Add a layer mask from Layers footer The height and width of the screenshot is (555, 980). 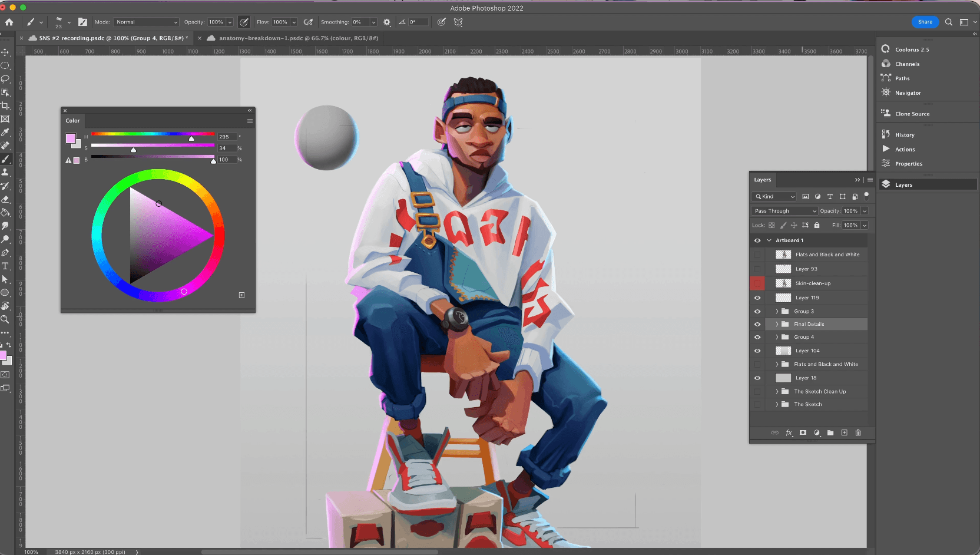(x=803, y=432)
